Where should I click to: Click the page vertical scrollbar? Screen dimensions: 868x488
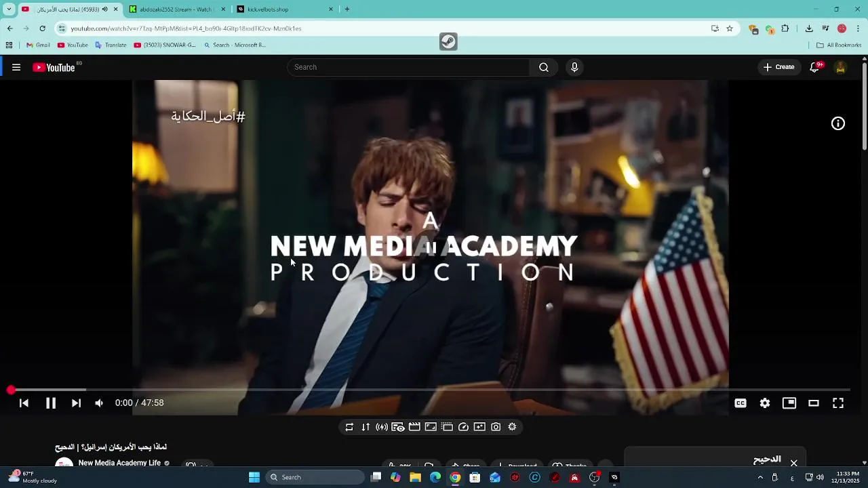[x=864, y=105]
